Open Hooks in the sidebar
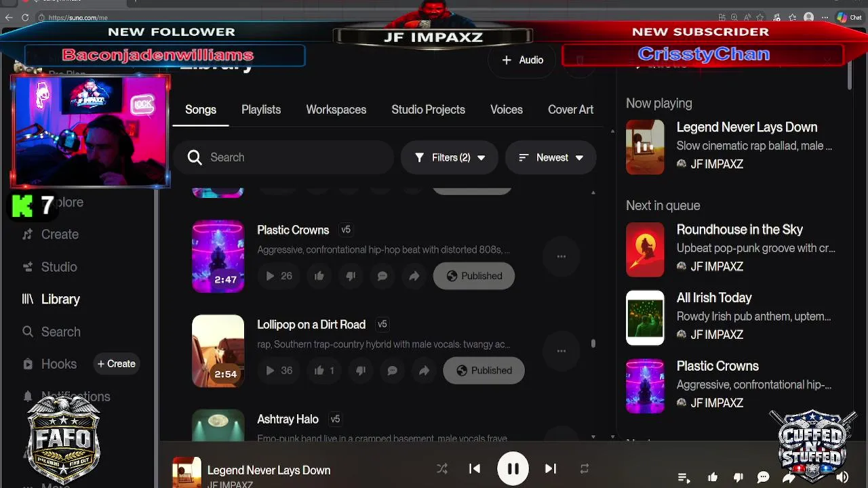This screenshot has width=868, height=488. tap(50, 364)
